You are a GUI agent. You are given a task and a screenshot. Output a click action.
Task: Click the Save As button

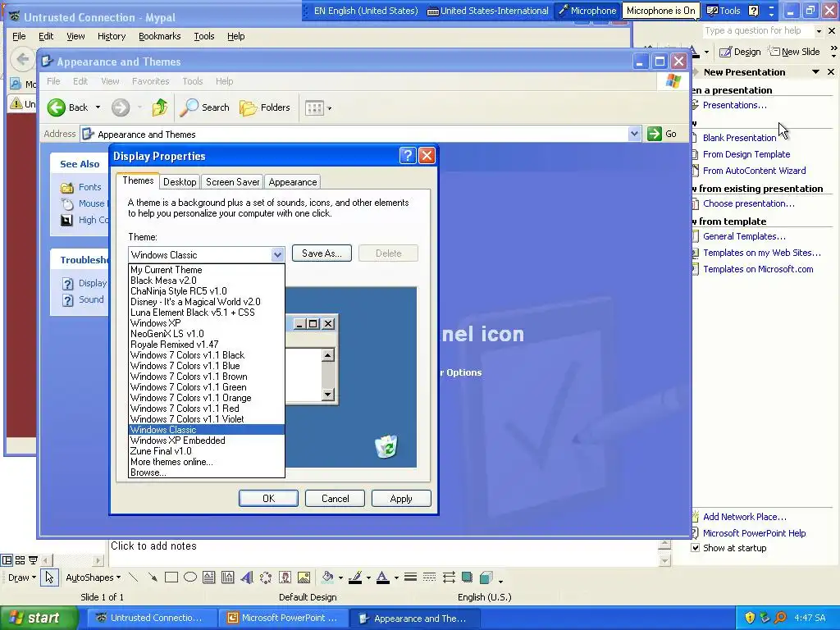pos(322,253)
